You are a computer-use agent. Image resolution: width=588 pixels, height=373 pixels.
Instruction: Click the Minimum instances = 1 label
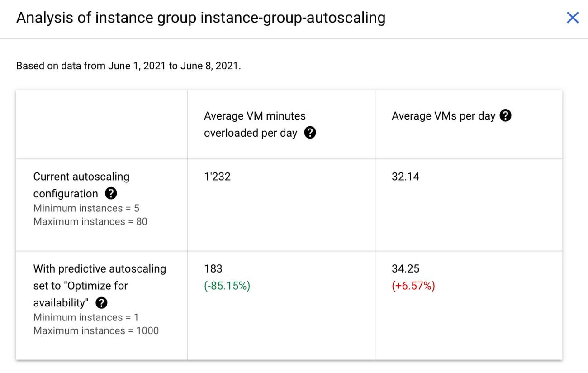(86, 317)
